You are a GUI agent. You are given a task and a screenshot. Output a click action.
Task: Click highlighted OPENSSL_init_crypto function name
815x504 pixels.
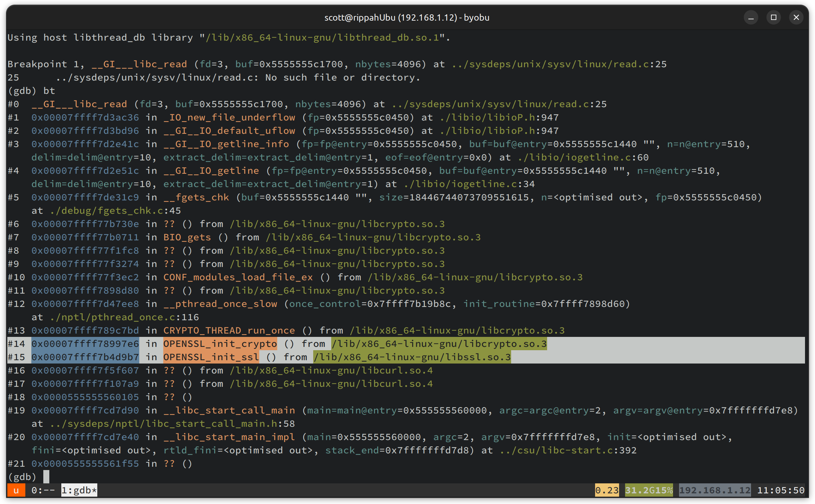220,344
